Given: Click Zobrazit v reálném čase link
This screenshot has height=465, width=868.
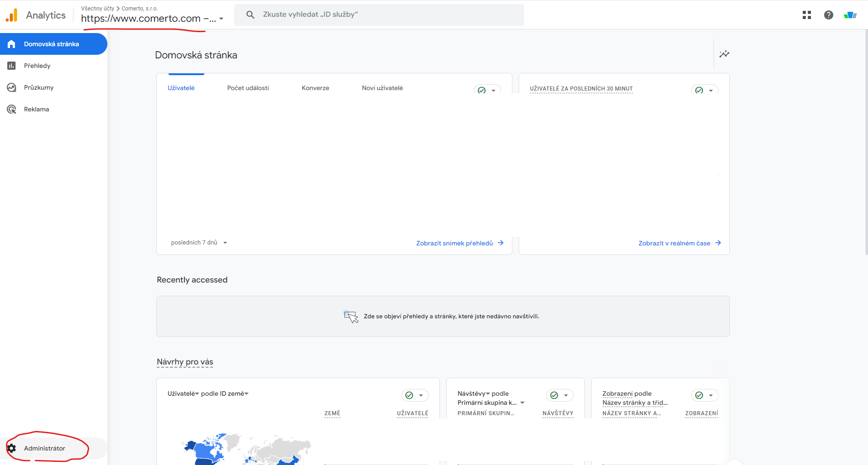Looking at the screenshot, I should [679, 243].
